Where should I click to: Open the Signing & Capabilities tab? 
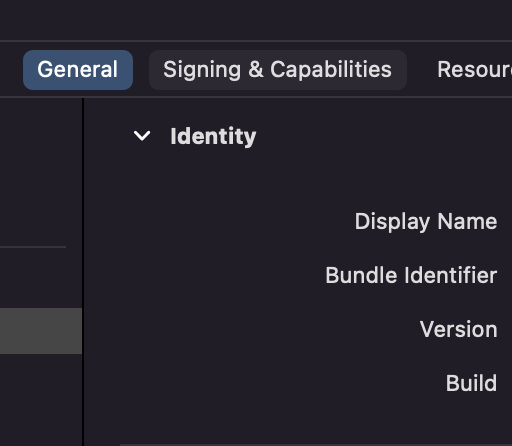(x=278, y=70)
